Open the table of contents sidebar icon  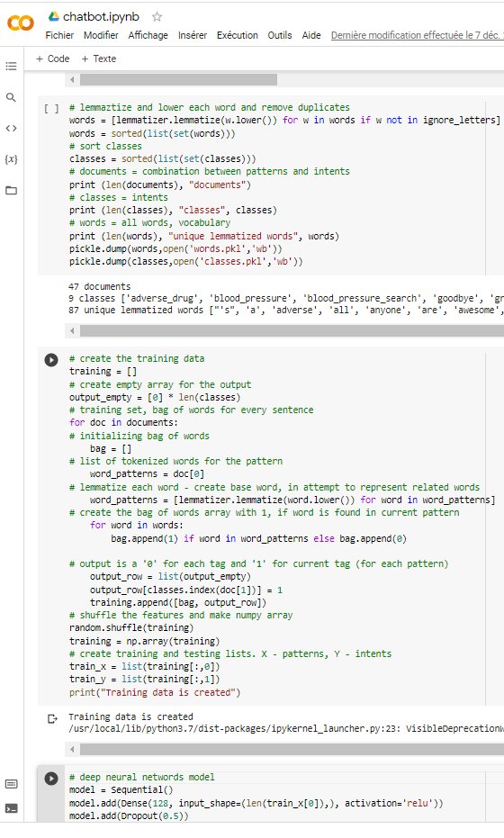click(x=11, y=67)
